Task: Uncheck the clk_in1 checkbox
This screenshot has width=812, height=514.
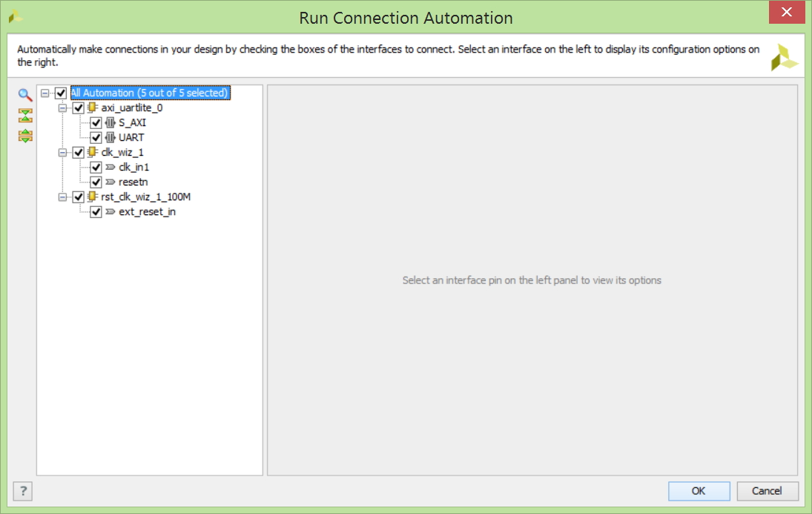Action: [96, 168]
